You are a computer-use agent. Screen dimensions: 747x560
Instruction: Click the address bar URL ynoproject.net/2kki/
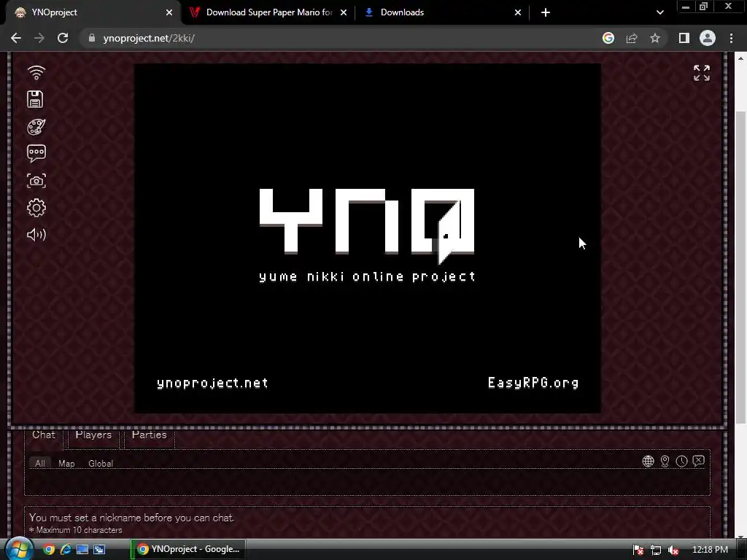pyautogui.click(x=149, y=38)
